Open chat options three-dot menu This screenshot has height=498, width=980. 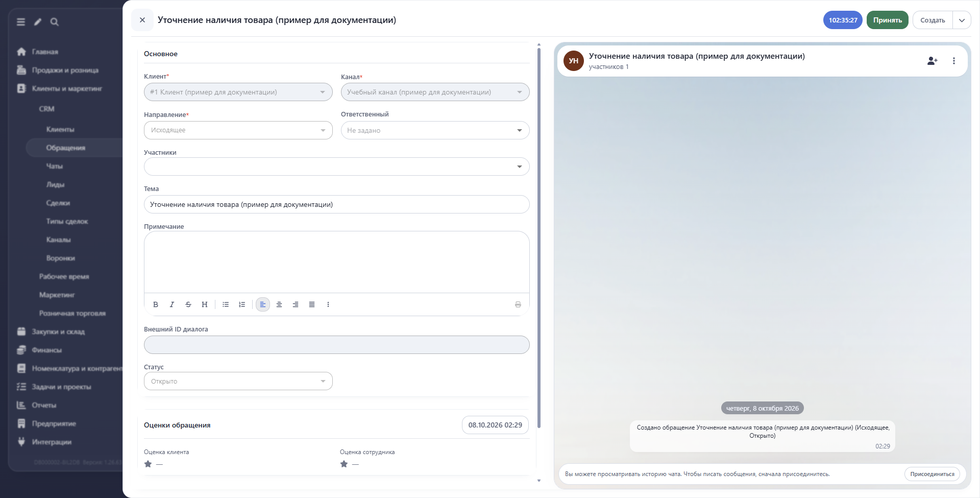(954, 61)
